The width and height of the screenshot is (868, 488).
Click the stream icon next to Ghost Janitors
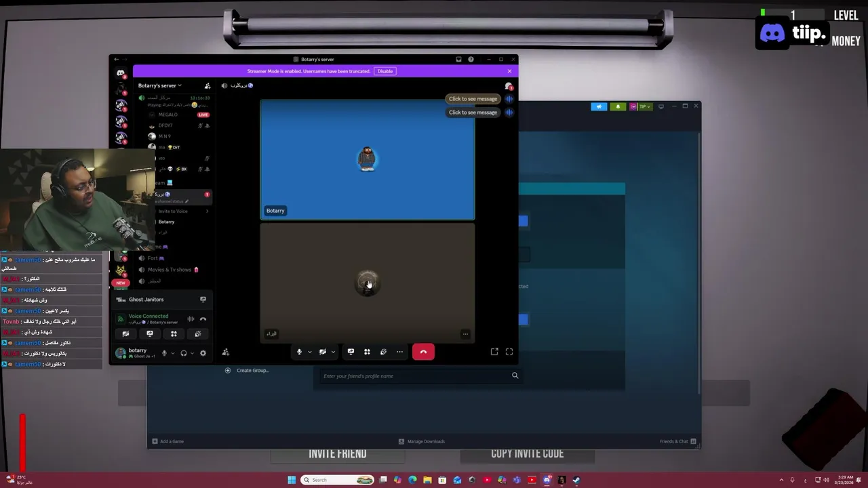203,300
